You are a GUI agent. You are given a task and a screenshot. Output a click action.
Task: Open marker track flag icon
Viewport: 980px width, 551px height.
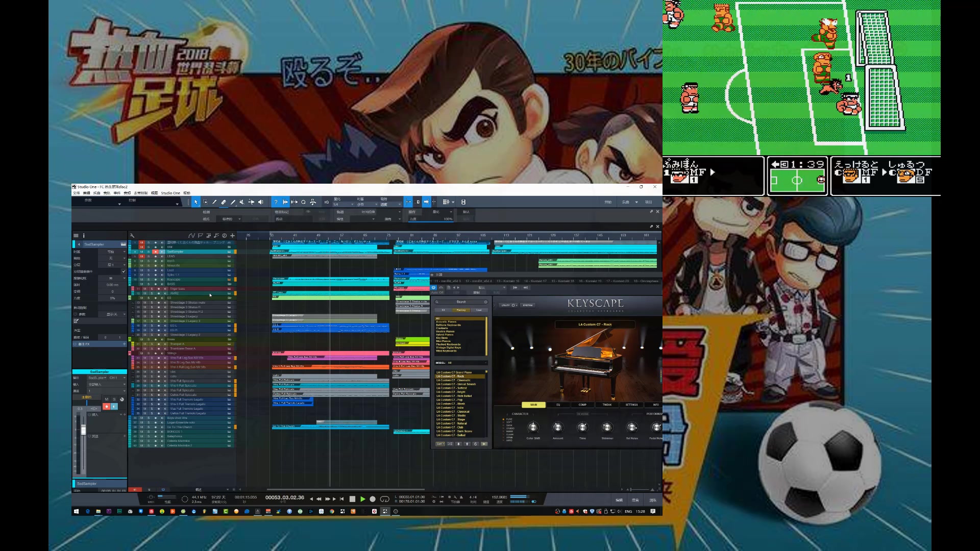click(x=200, y=236)
